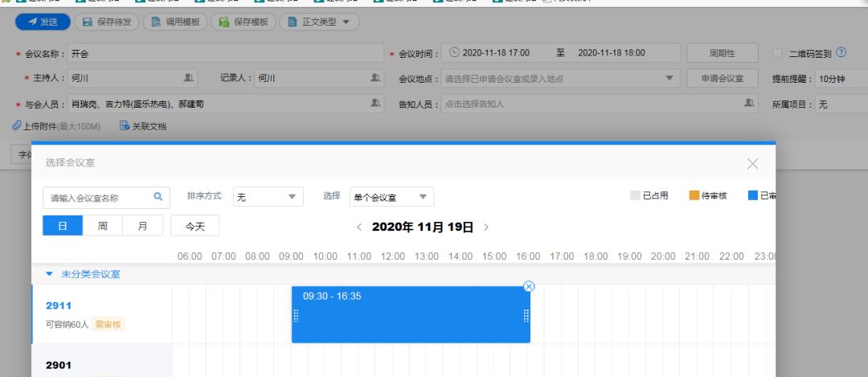Click the help icon next to 二维码签到
Screen dimensions: 868x377
click(841, 53)
